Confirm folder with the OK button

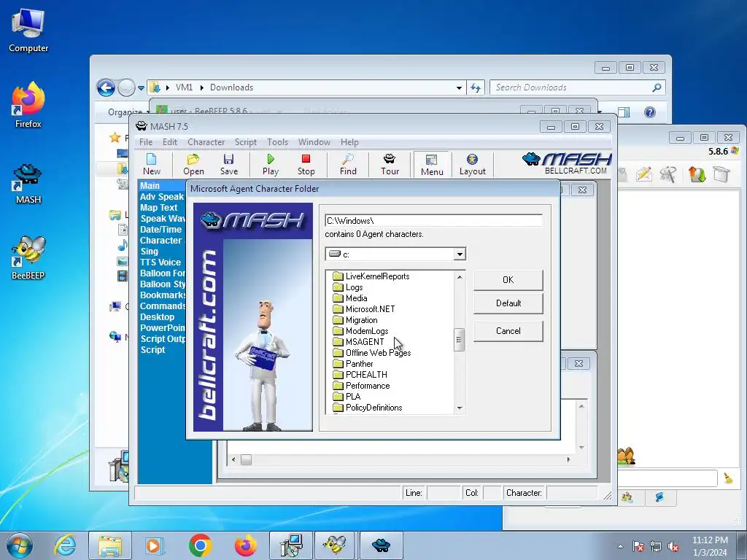pos(508,280)
